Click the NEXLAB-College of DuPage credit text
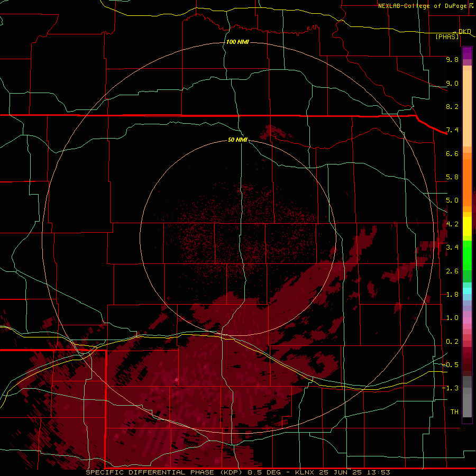 423,6
